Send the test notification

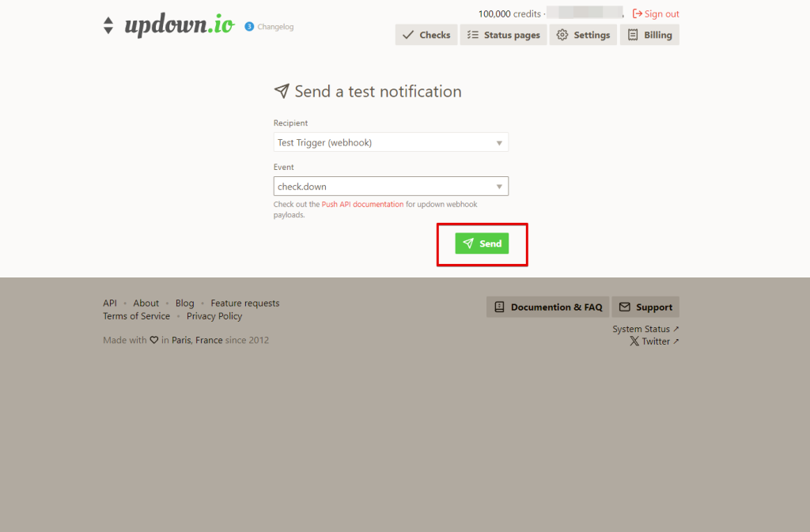[x=482, y=243]
